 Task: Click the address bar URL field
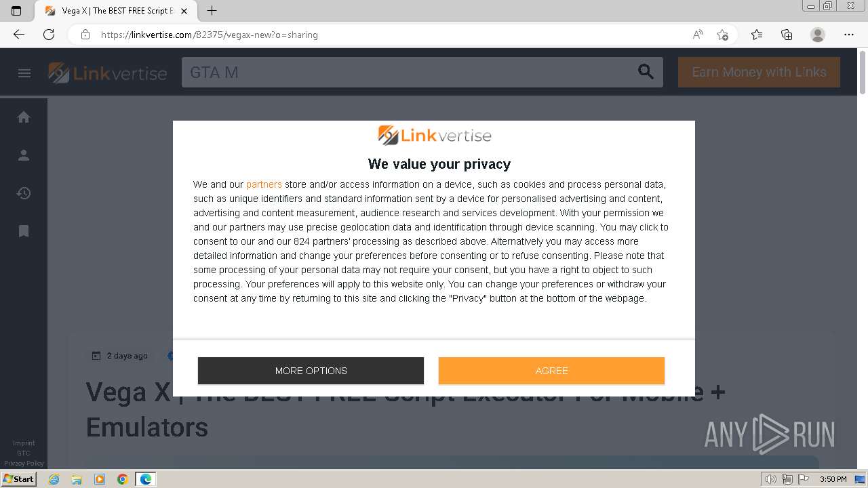380,35
